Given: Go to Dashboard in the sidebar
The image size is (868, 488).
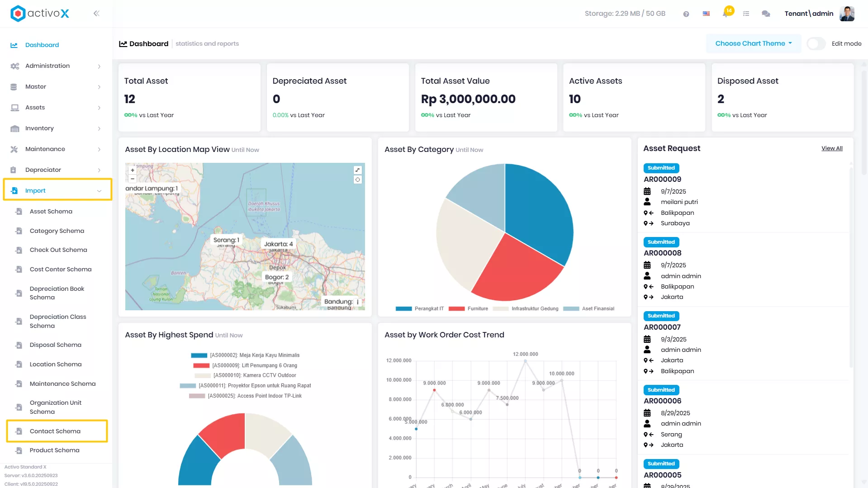Looking at the screenshot, I should point(42,45).
